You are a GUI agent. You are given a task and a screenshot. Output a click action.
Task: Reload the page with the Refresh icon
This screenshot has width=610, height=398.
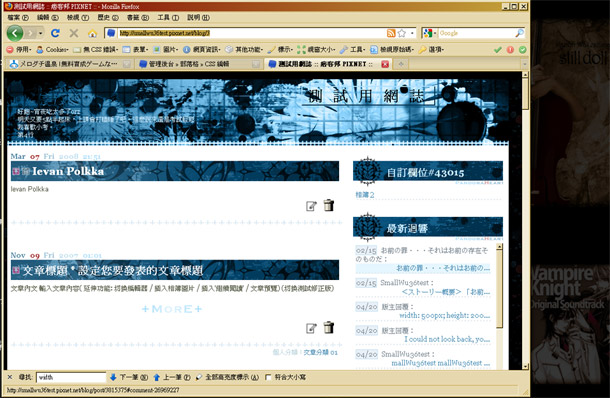click(55, 33)
